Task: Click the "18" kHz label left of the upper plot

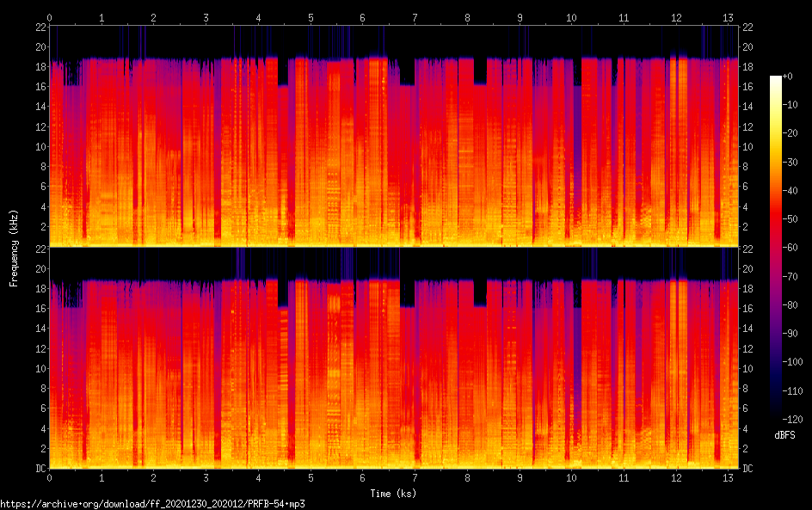Action: (x=40, y=67)
